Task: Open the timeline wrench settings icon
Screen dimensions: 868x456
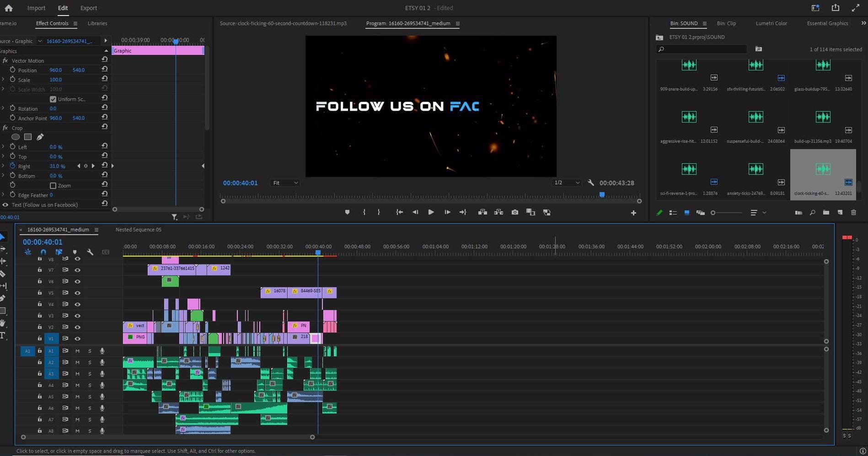Action: pos(91,252)
